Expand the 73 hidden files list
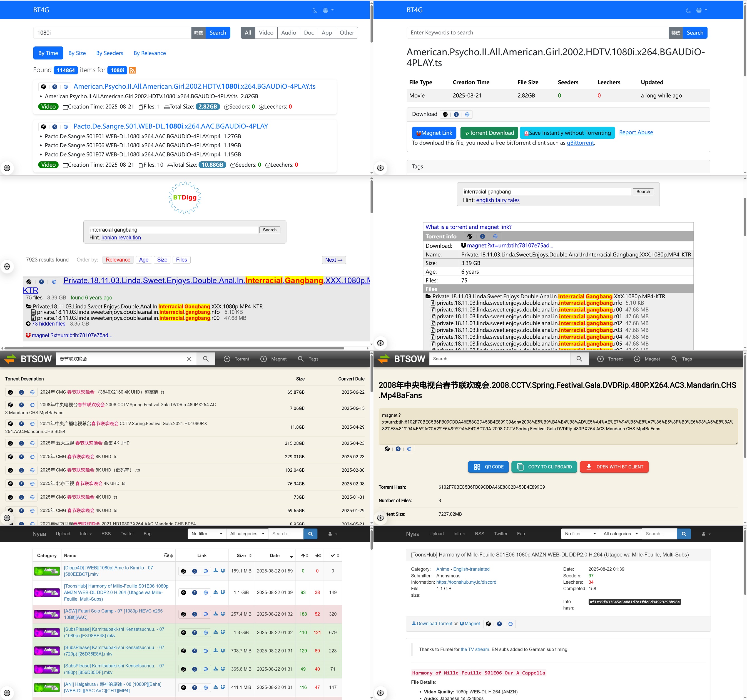The image size is (747, 700). [x=48, y=324]
